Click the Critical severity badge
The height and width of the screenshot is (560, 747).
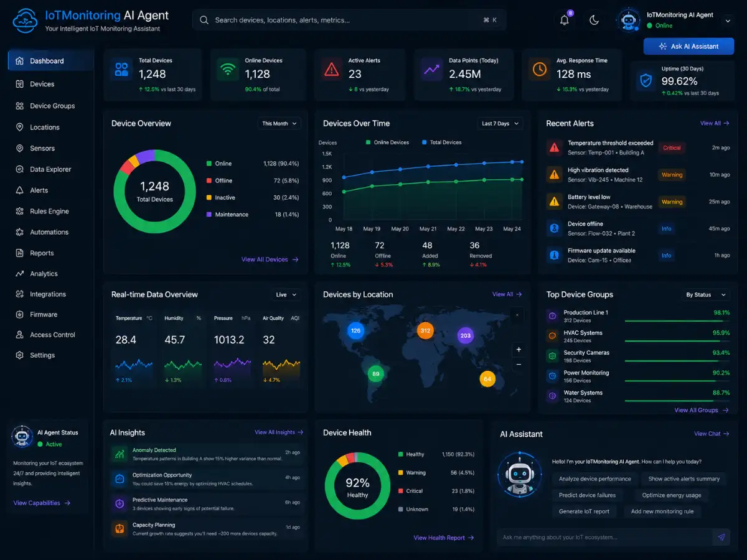click(672, 148)
